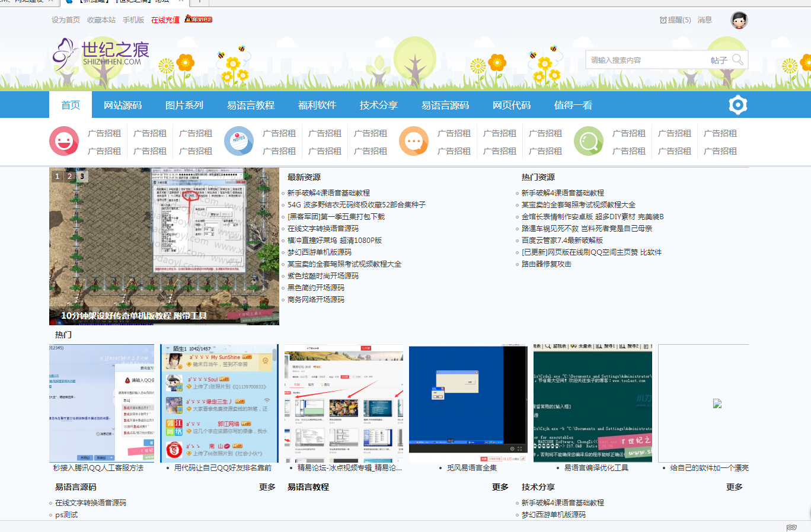Open [黑客军团]第一季五集打包下载
811x532 pixels.
coord(336,216)
